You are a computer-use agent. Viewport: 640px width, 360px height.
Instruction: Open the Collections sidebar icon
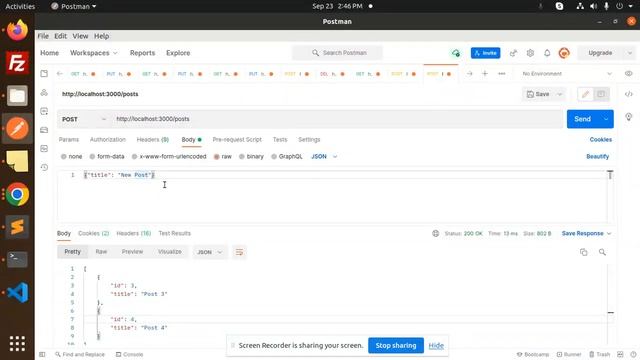coord(44,73)
